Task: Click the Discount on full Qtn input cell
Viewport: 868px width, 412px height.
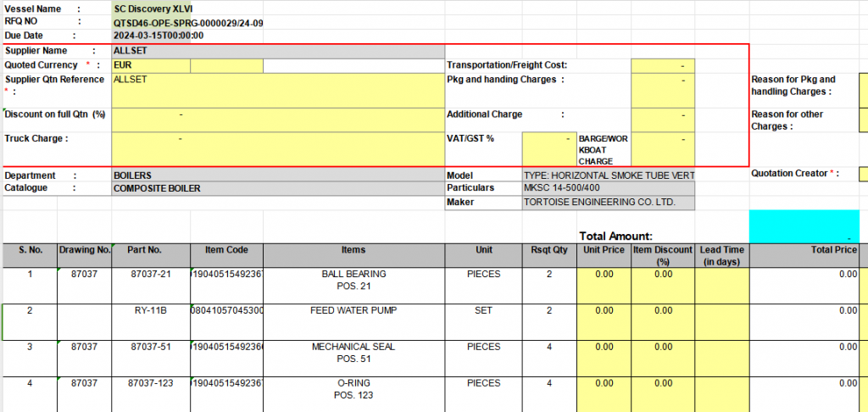Action: 278,120
